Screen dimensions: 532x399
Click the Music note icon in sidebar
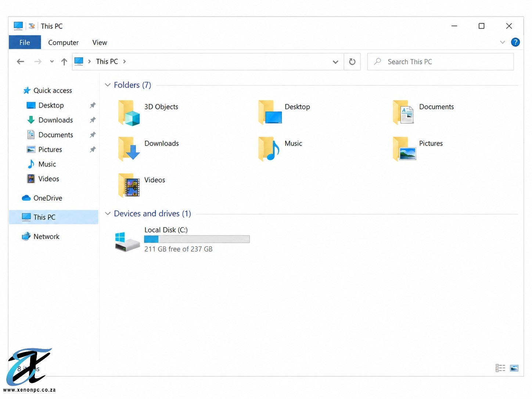point(31,164)
